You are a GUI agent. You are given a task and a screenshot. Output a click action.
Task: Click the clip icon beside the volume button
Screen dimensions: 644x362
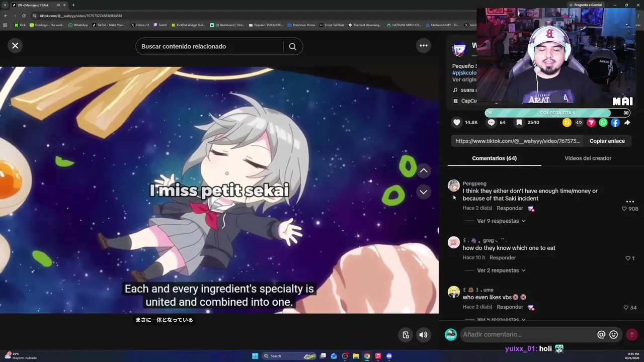coord(406,335)
